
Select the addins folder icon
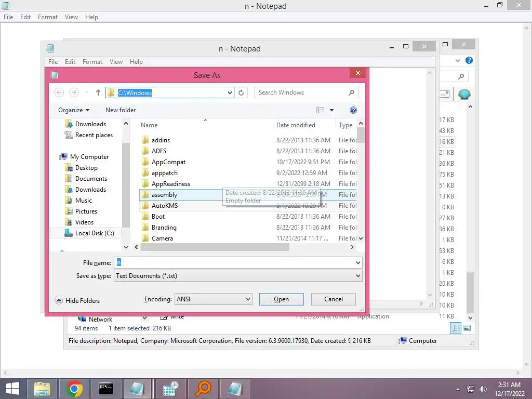tap(145, 140)
